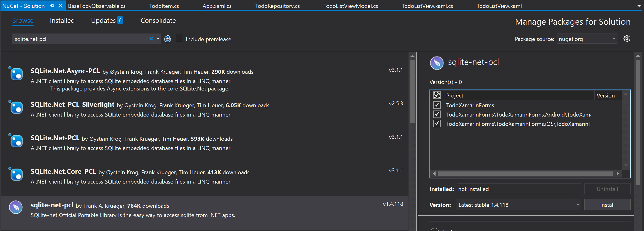Viewport: 644px width, 231px height.
Task: Switch to the Updates tab
Action: 103,20
